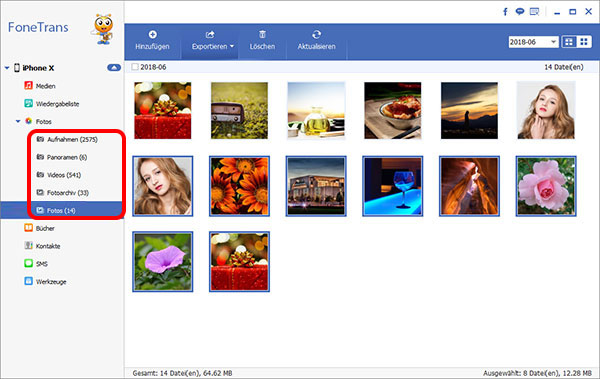This screenshot has height=379, width=600.
Task: Deselect the illuminated building photo
Action: point(316,186)
